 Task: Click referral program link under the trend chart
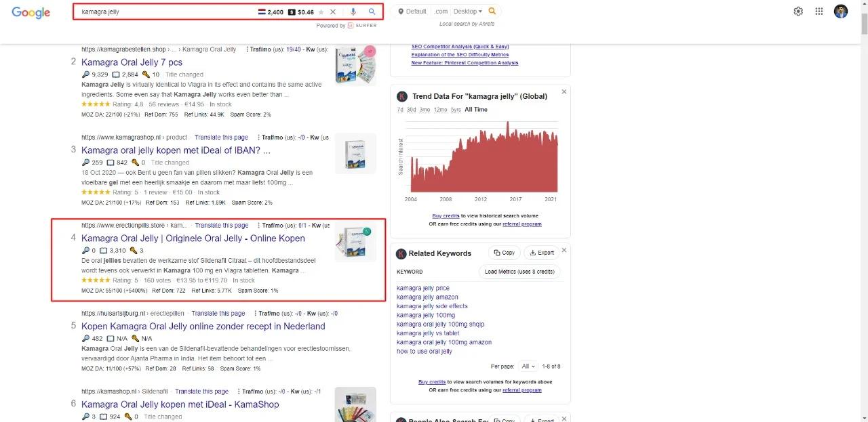click(523, 224)
